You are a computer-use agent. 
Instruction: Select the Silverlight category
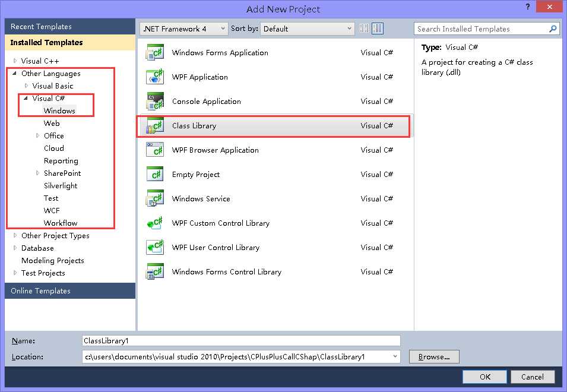coord(61,185)
